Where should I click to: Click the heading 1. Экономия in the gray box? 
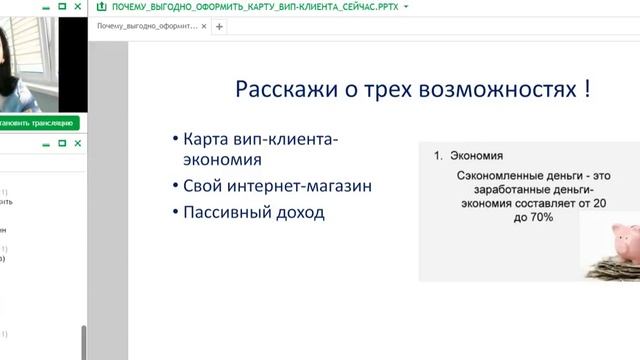click(469, 156)
